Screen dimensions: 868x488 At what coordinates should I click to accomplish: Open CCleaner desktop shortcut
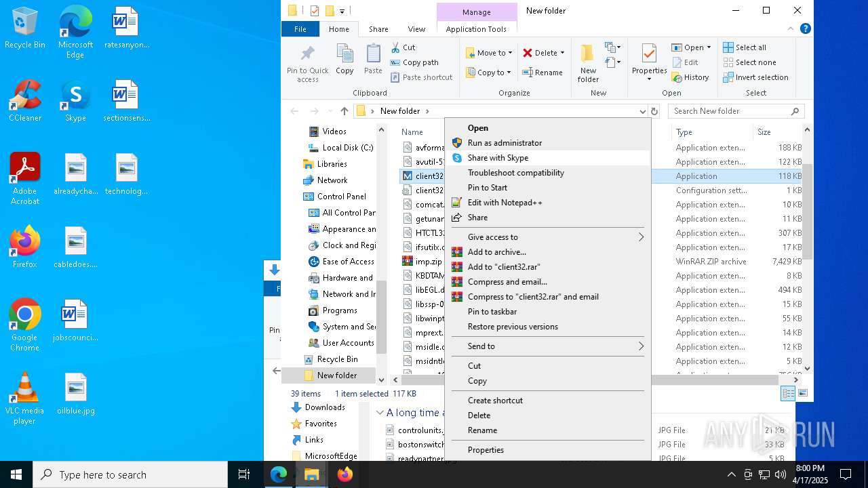pos(25,101)
